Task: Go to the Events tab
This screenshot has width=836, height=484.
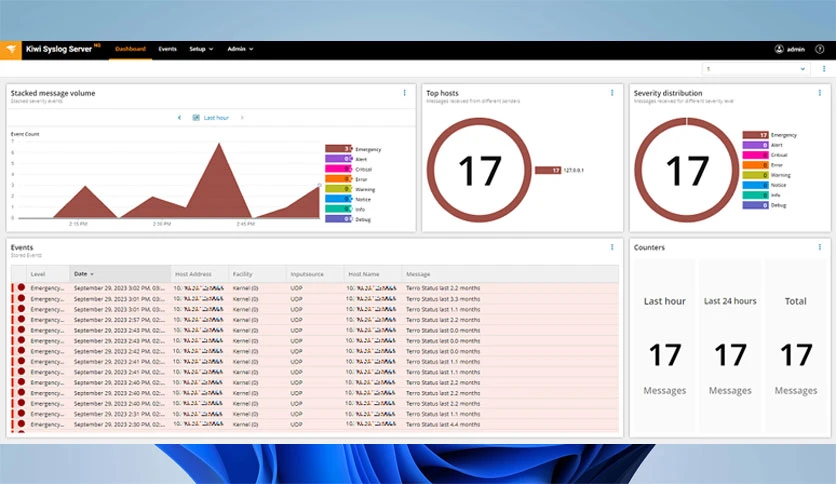Action: [x=167, y=49]
